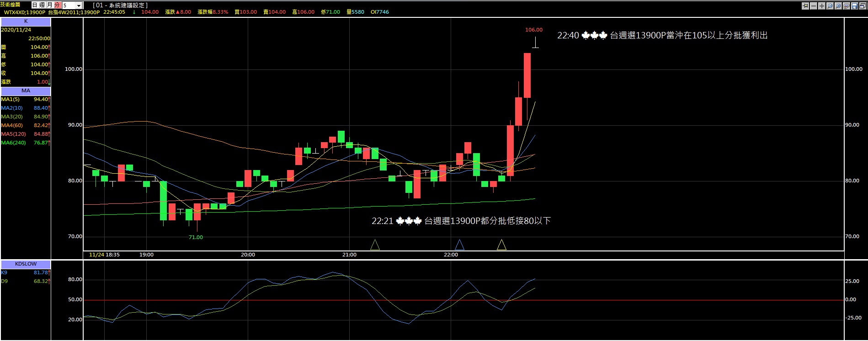
Task: Open the minute interval dropdown arrow
Action: coord(79,5)
